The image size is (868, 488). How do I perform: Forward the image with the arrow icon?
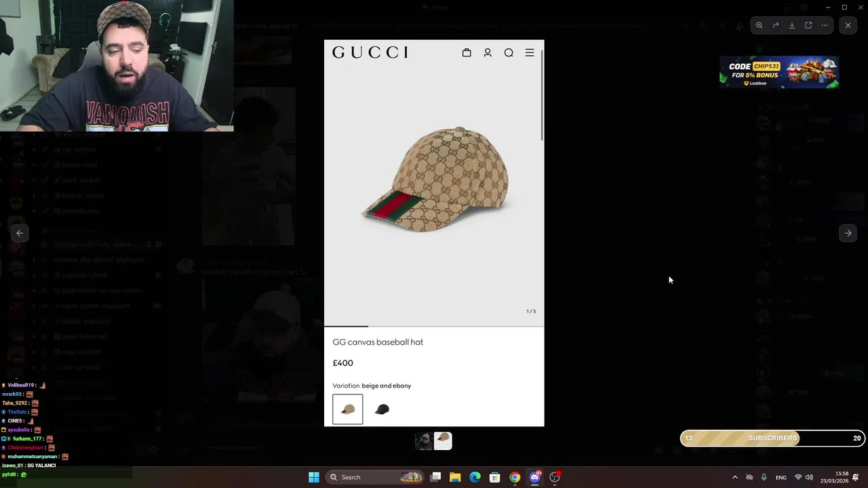coord(776,25)
